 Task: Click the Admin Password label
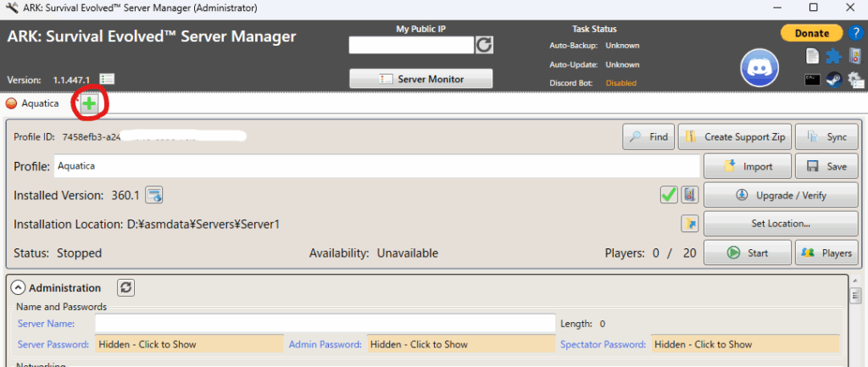click(325, 344)
